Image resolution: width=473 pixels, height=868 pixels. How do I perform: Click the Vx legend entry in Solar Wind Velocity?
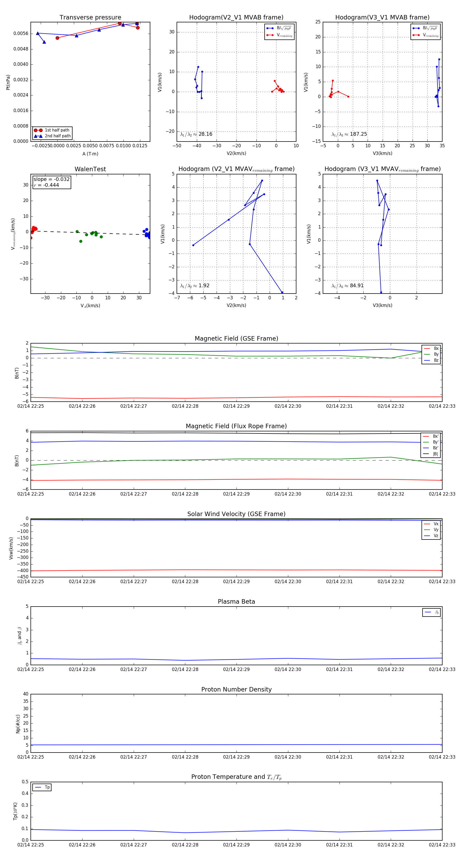click(x=431, y=524)
